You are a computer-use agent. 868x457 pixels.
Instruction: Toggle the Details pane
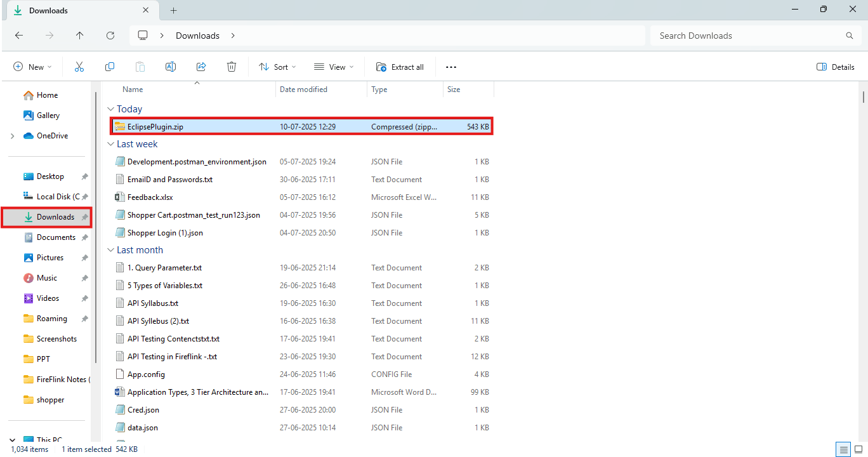tap(836, 67)
